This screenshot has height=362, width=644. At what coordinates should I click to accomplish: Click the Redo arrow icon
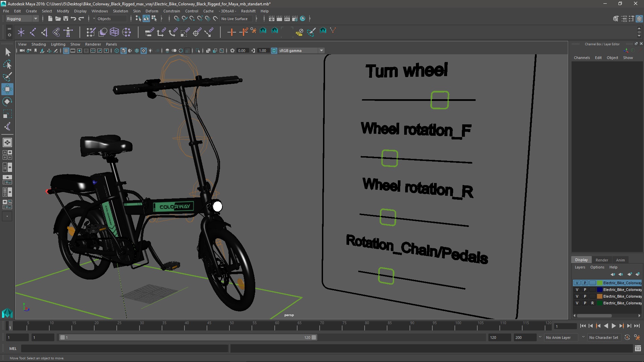coord(81,19)
